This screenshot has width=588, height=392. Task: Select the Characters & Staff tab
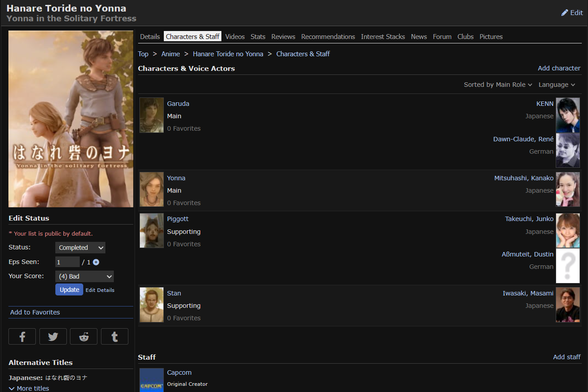tap(193, 37)
